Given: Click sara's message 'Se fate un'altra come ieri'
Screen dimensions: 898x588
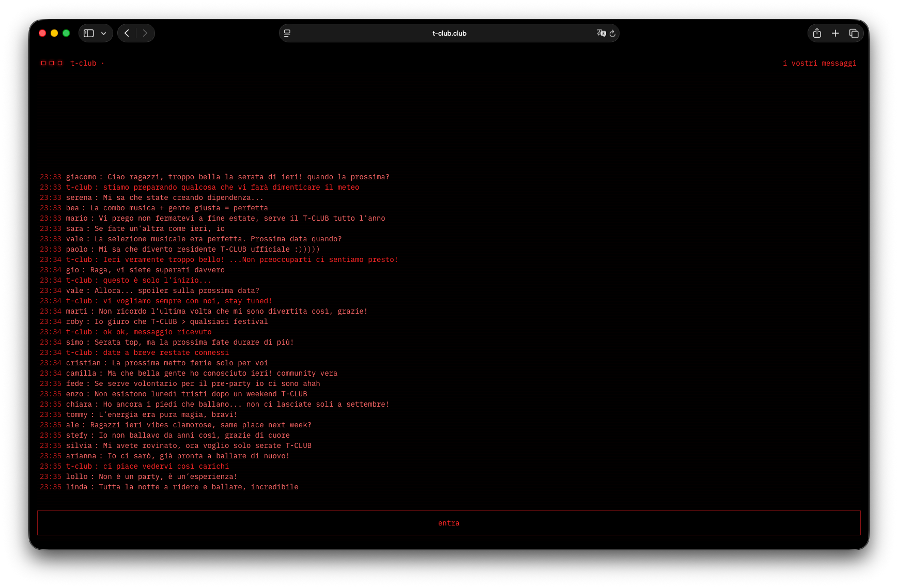Looking at the screenshot, I should click(132, 229).
